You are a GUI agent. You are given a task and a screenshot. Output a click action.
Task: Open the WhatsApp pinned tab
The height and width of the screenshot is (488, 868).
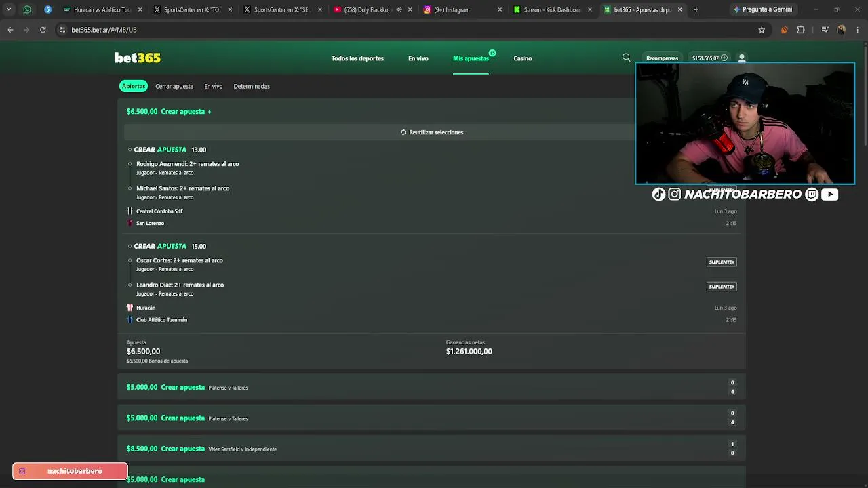27,9
